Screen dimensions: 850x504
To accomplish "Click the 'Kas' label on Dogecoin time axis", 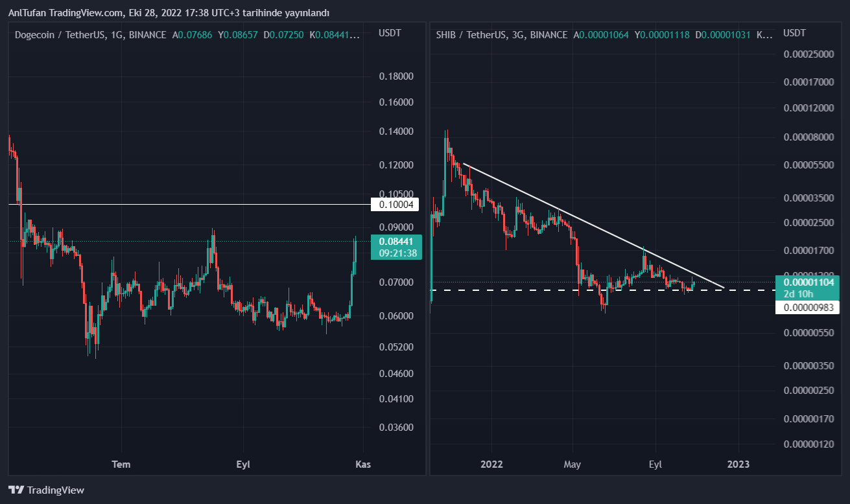I will tap(363, 464).
